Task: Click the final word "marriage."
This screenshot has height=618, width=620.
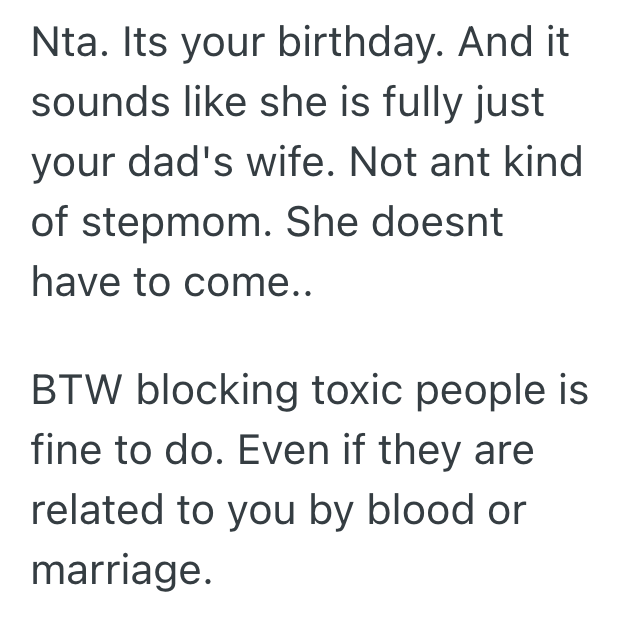Action: coord(122,571)
